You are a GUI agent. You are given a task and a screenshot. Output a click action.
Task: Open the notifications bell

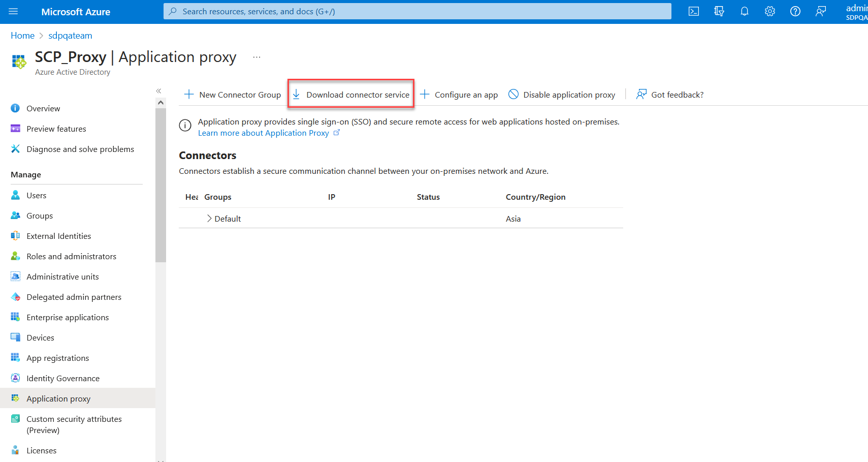pyautogui.click(x=745, y=12)
